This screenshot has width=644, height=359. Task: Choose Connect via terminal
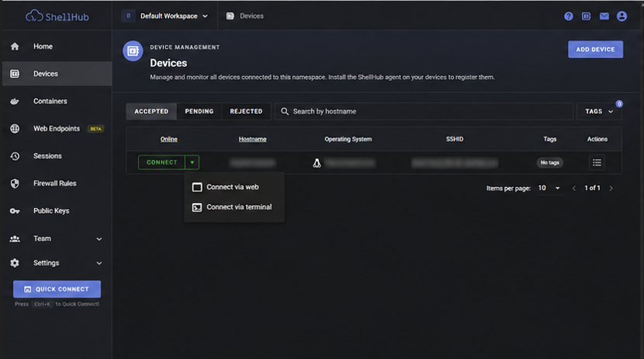(234, 207)
